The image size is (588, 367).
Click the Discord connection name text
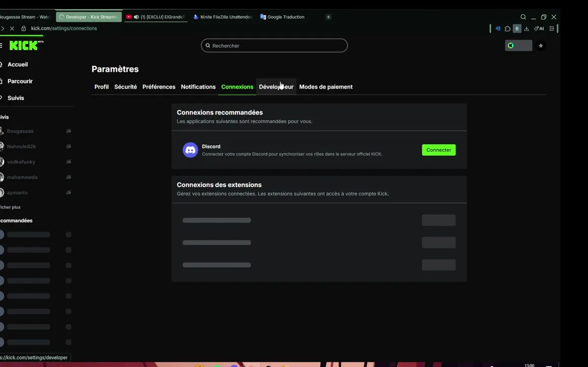[x=211, y=146]
